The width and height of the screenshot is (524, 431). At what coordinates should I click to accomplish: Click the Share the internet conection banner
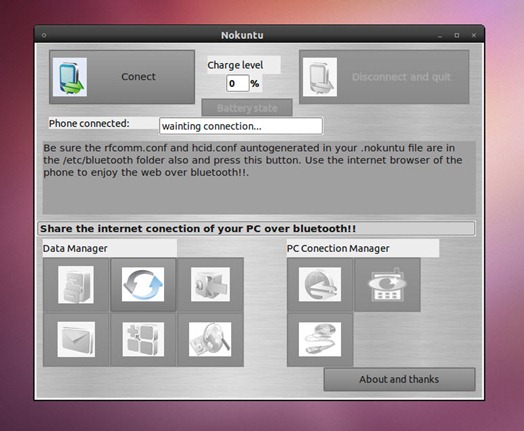coord(256,229)
